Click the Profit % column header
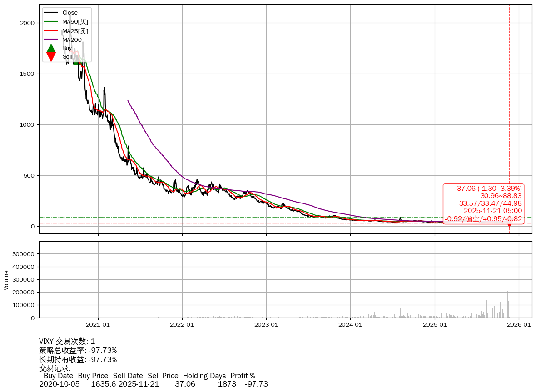This screenshot has height=392, width=536. 243,376
